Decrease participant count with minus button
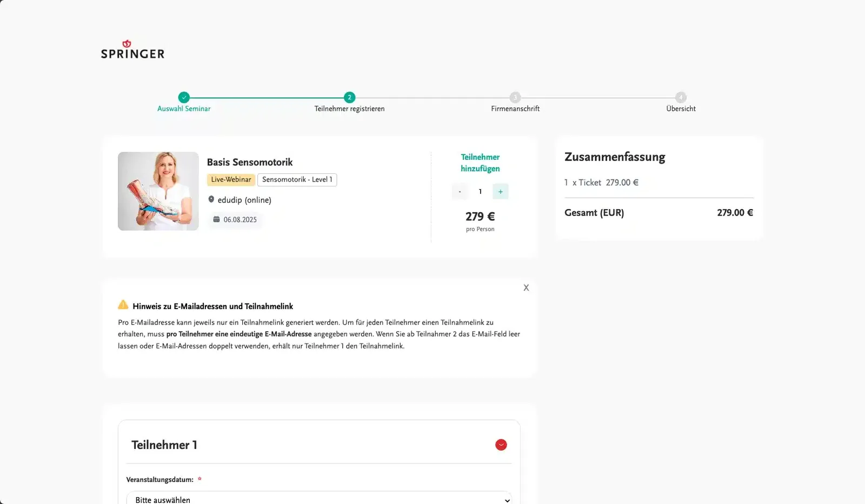 point(460,191)
